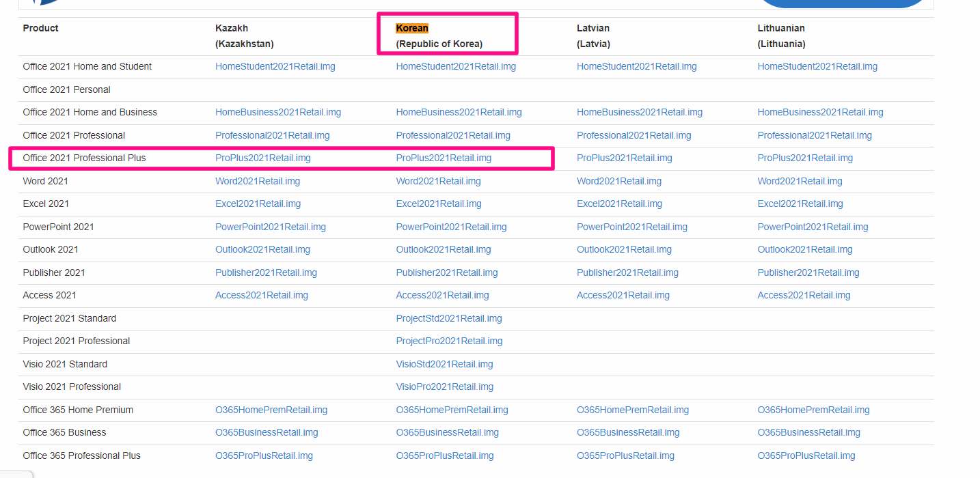Open Korean O365HomePremRetail.img

[452, 410]
